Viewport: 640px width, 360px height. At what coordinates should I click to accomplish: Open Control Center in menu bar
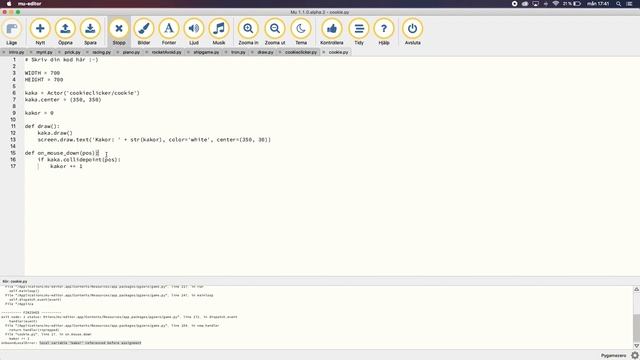click(630, 4)
